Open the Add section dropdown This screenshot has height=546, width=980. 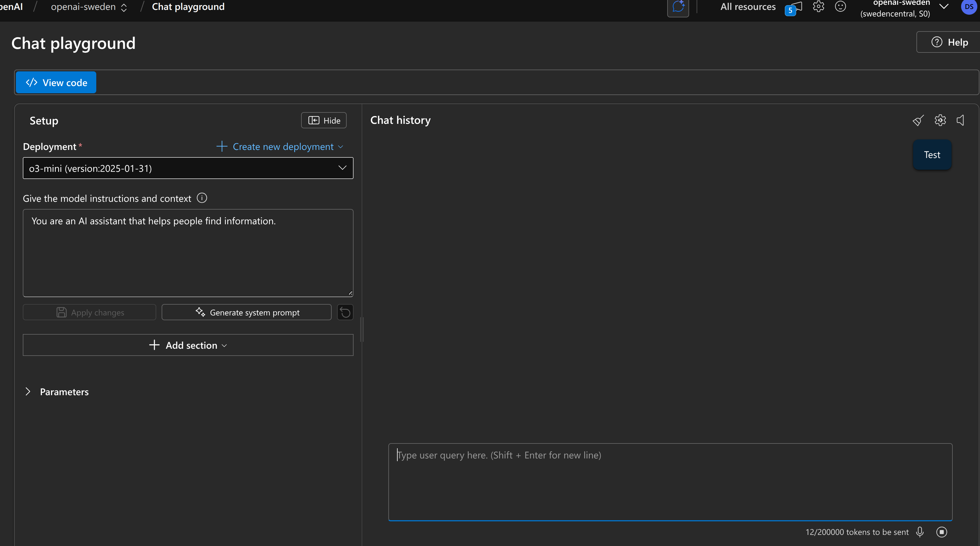coord(188,345)
